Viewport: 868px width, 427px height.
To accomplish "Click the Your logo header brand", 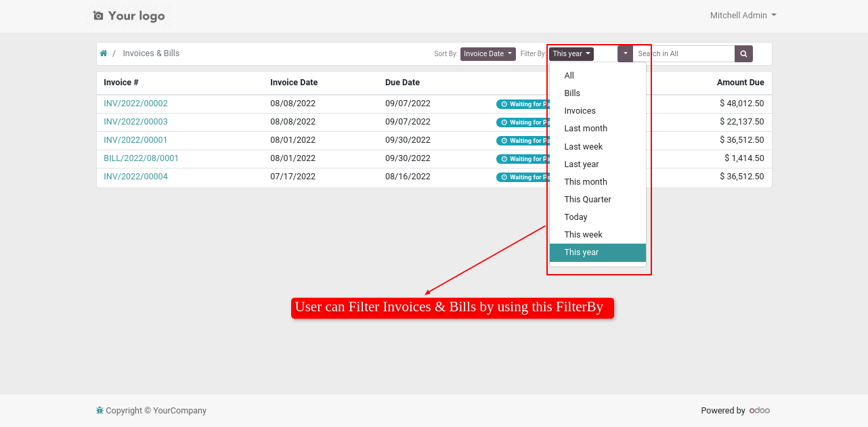I will [x=129, y=16].
